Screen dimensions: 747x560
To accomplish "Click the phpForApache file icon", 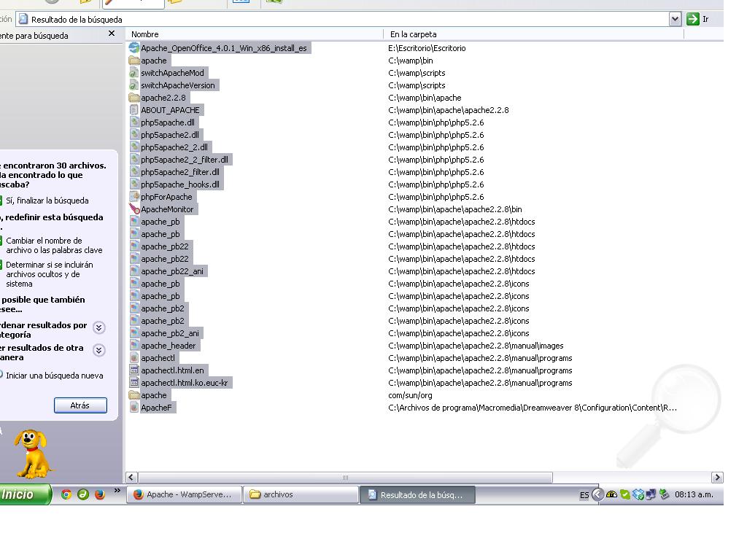I will tap(134, 197).
